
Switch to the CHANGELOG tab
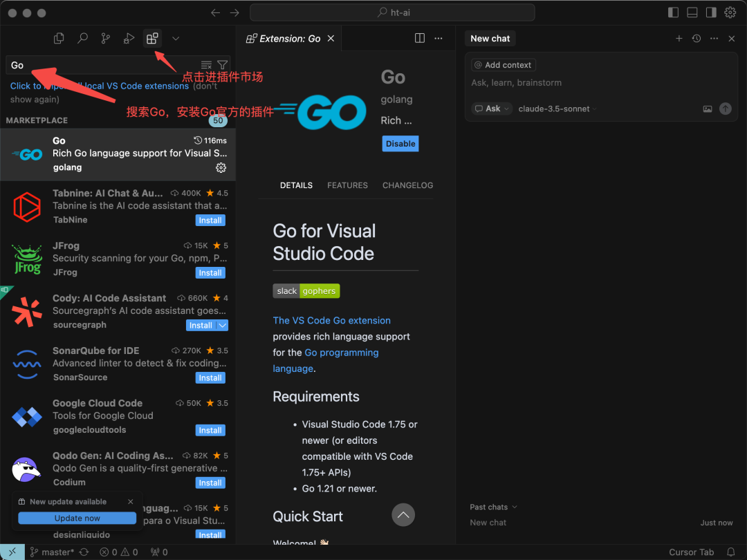tap(407, 185)
